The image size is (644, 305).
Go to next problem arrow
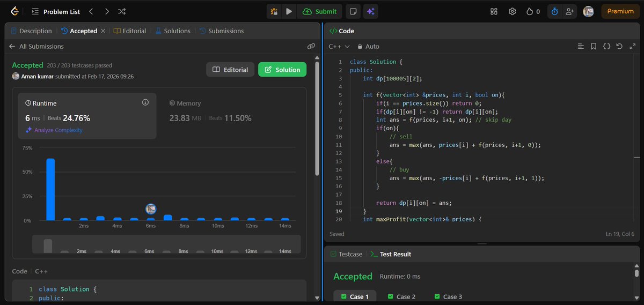click(107, 11)
